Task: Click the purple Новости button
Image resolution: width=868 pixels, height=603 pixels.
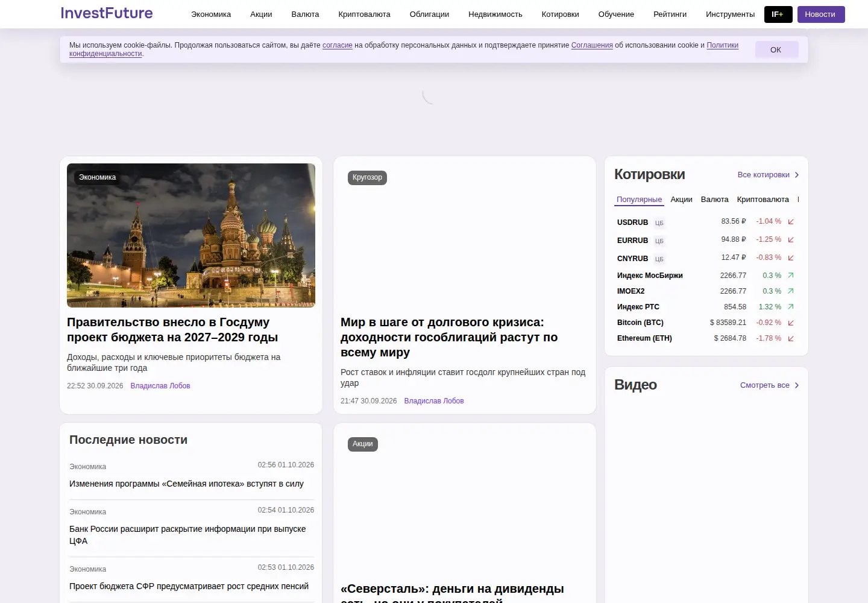Action: [821, 14]
